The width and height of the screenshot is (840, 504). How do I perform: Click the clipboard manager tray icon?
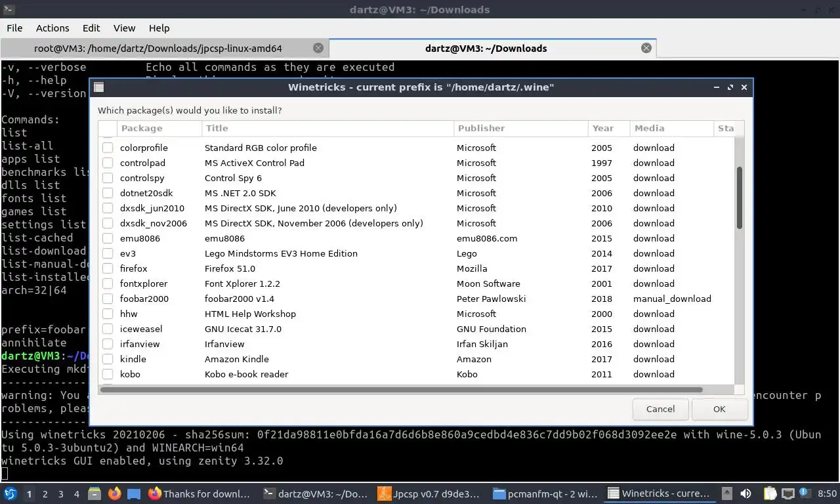click(770, 493)
